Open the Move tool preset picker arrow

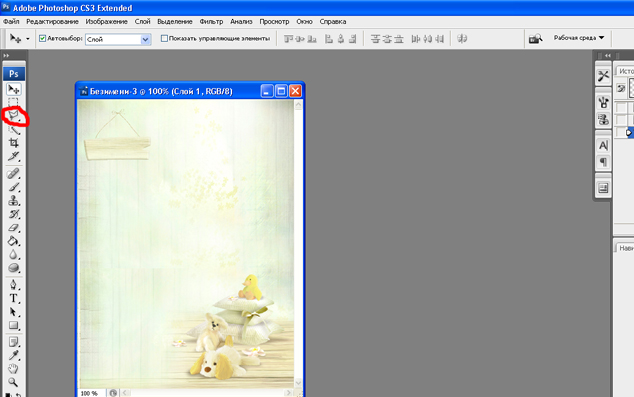[x=27, y=39]
